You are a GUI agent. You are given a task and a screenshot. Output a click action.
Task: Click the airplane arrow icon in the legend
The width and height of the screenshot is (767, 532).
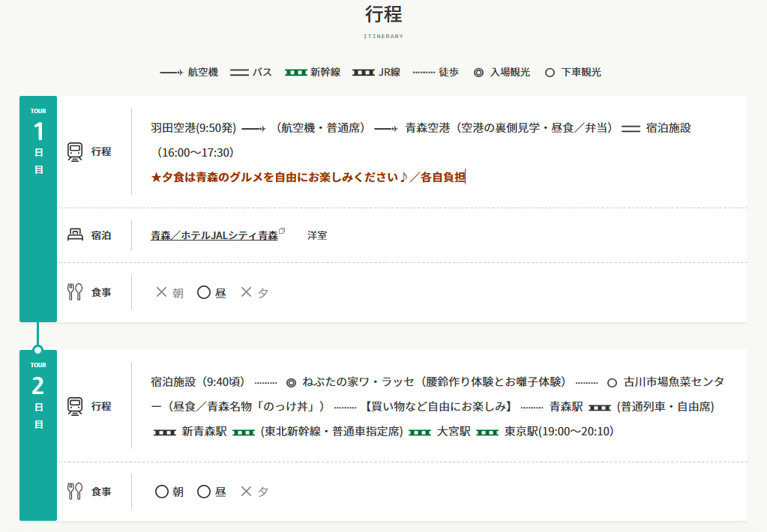[172, 73]
